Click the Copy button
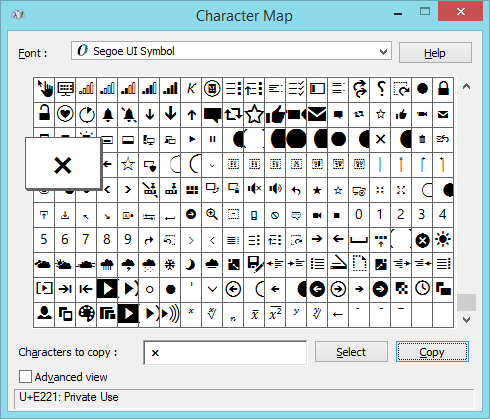 (432, 352)
